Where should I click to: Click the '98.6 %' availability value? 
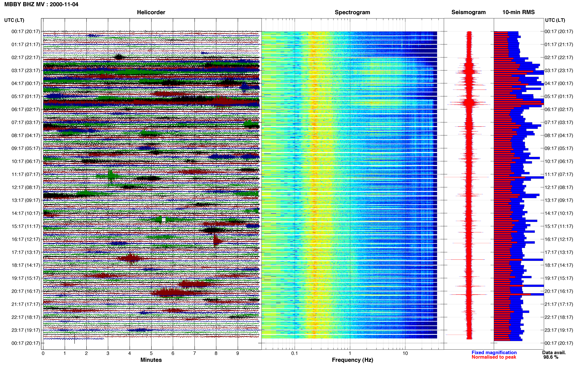[x=551, y=357]
